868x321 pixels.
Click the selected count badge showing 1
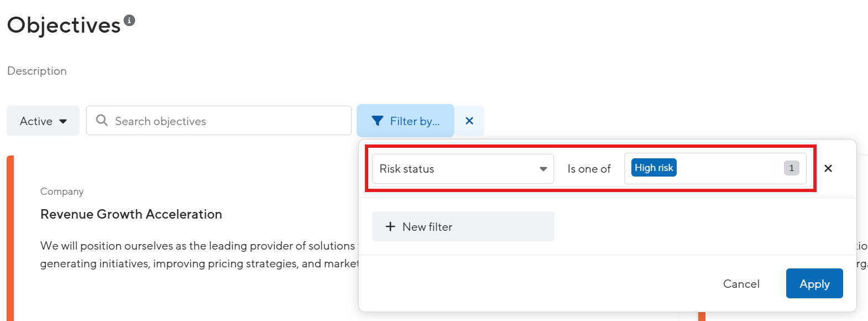click(792, 168)
